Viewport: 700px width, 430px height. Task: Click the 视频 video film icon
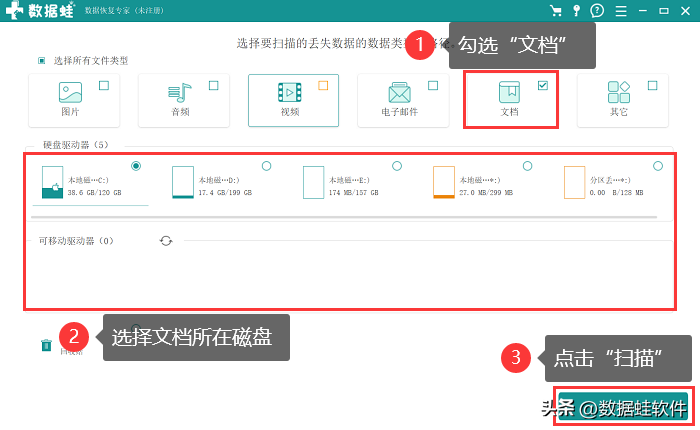coord(289,93)
